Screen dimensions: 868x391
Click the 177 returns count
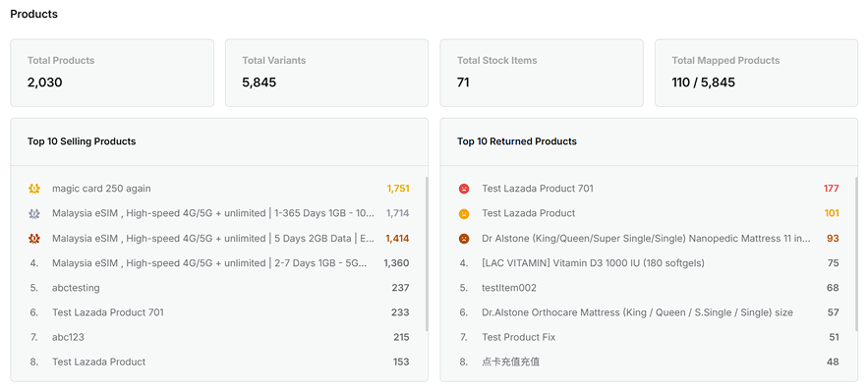[x=832, y=189]
